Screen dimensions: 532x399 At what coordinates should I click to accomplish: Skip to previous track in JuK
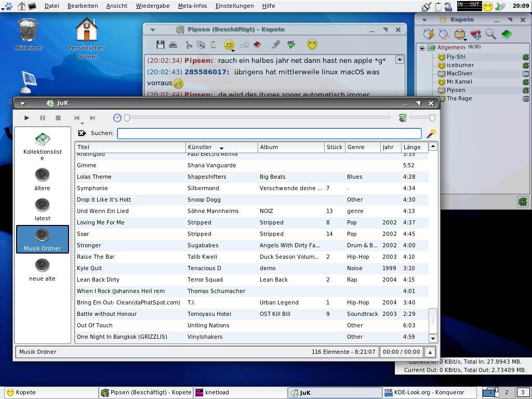coord(77,118)
